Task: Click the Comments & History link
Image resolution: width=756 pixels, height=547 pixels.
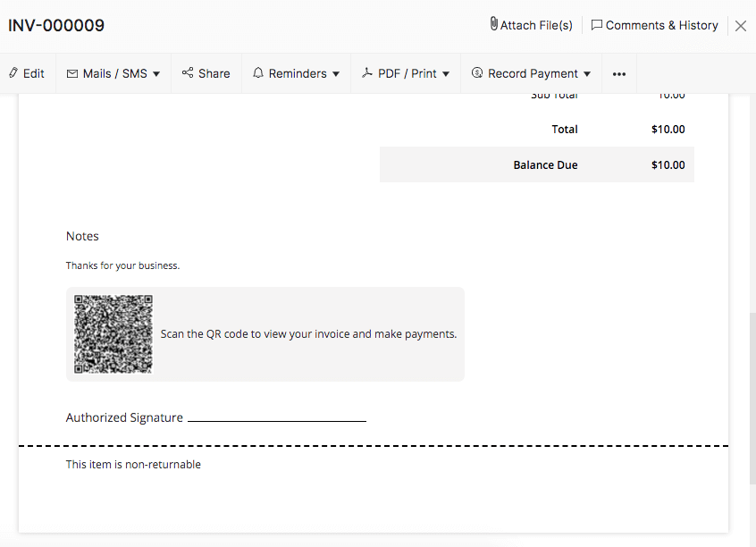Action: pos(661,25)
